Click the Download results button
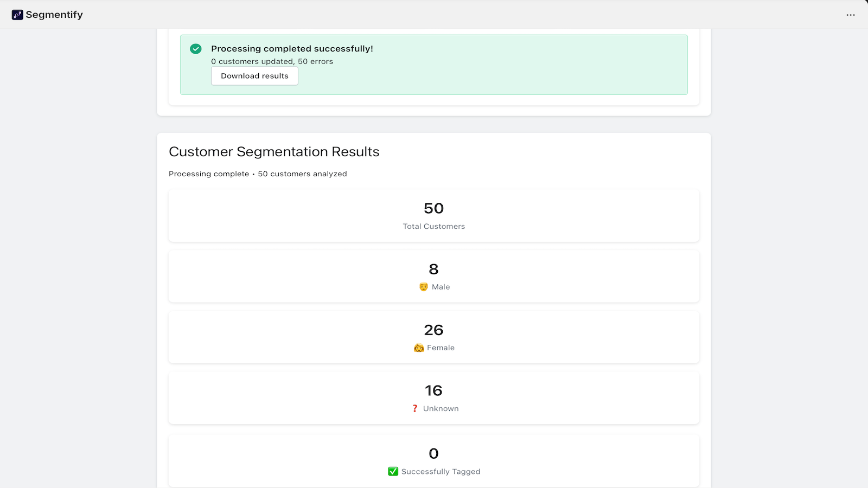Screen dimensions: 868x488 [254, 76]
